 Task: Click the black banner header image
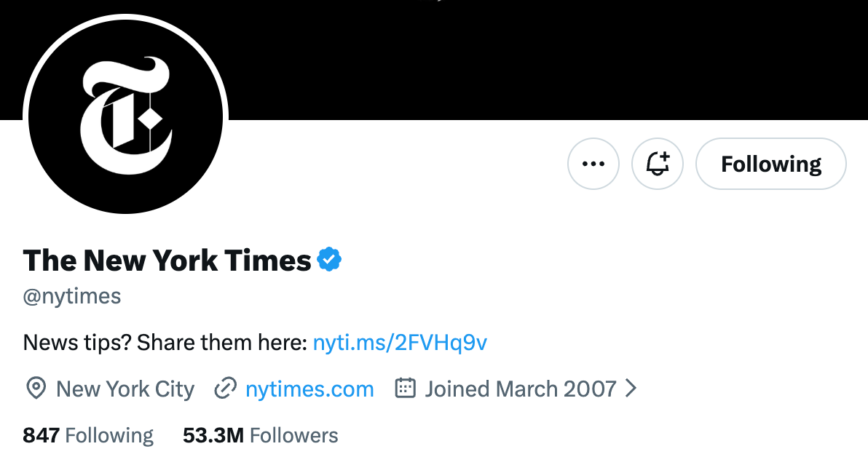510,58
